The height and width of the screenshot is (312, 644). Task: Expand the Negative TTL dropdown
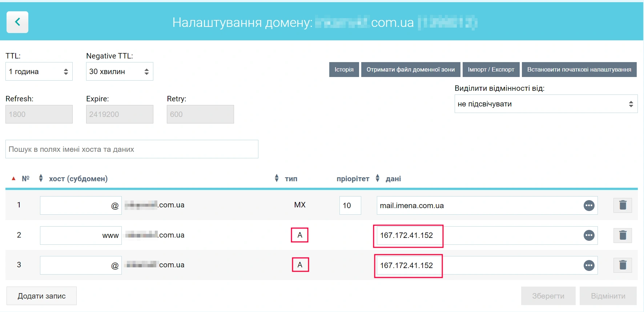120,72
